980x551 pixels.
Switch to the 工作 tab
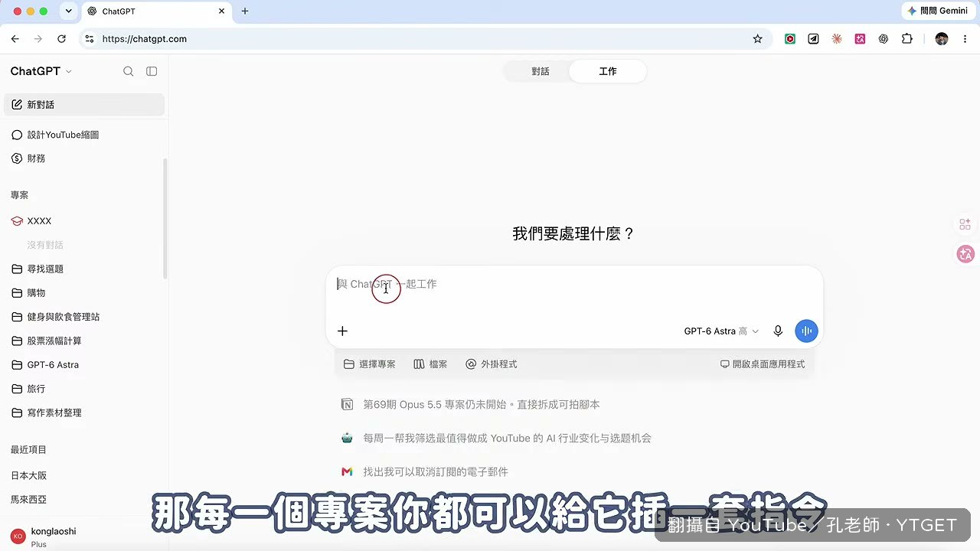click(x=608, y=71)
